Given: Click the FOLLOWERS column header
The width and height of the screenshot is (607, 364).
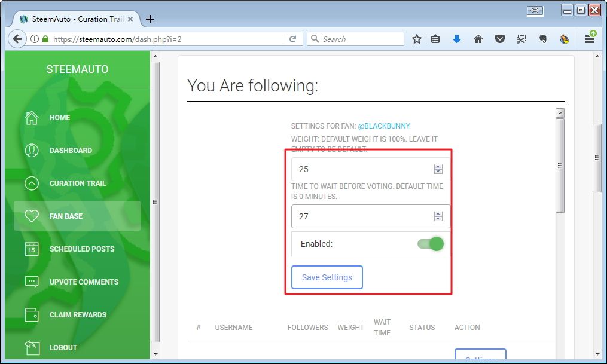Looking at the screenshot, I should (x=308, y=328).
